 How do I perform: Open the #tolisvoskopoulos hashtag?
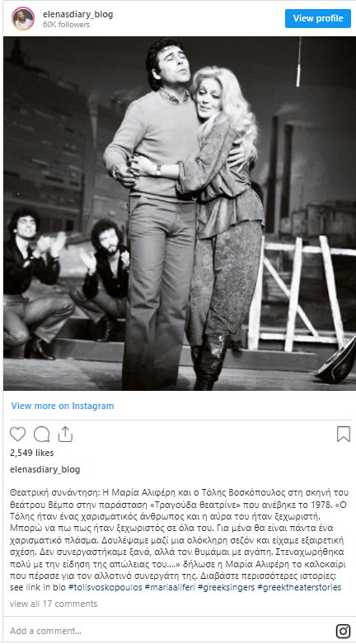coord(105,587)
